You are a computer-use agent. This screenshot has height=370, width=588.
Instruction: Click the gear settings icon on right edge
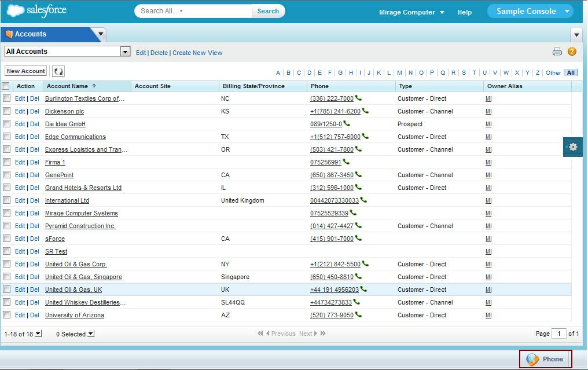pyautogui.click(x=573, y=147)
